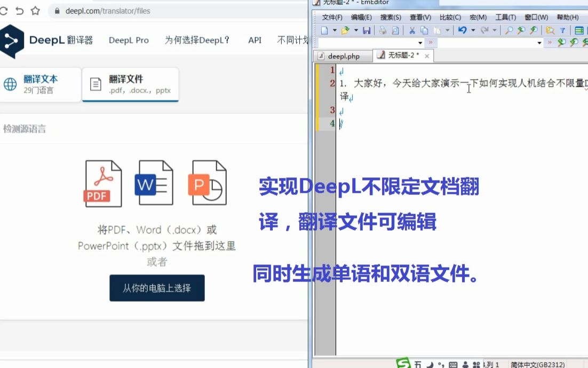Screen dimensions: 588x368
Task: Click the blue Filter funnel icon
Action: coord(562,30)
